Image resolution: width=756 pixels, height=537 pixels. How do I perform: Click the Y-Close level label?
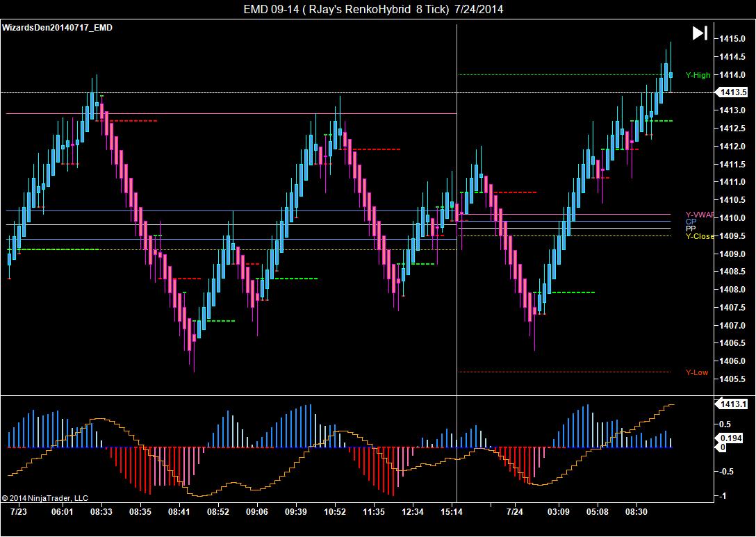(700, 236)
